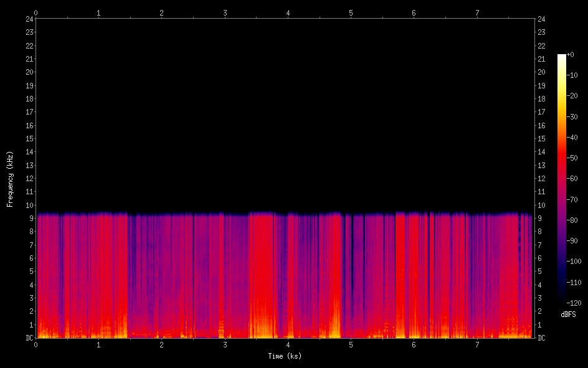Click the DC label on the right frequency axis
Viewport: 588px width, 368px height.
[542, 338]
